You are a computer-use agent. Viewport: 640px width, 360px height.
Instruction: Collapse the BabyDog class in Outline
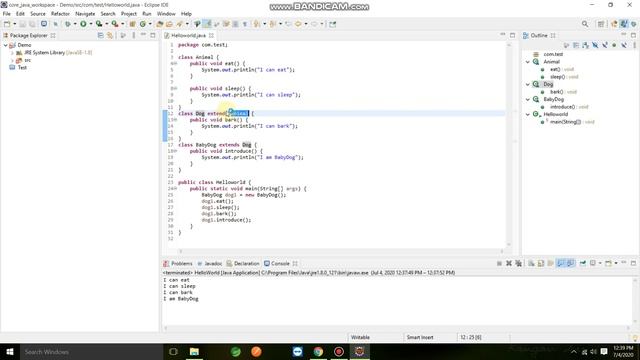click(x=528, y=99)
